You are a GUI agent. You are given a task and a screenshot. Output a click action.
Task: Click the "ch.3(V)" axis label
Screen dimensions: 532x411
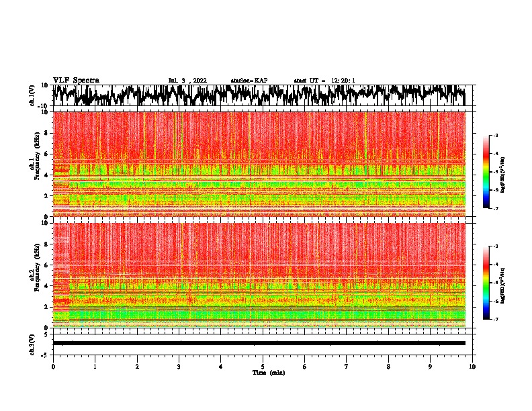tap(32, 345)
